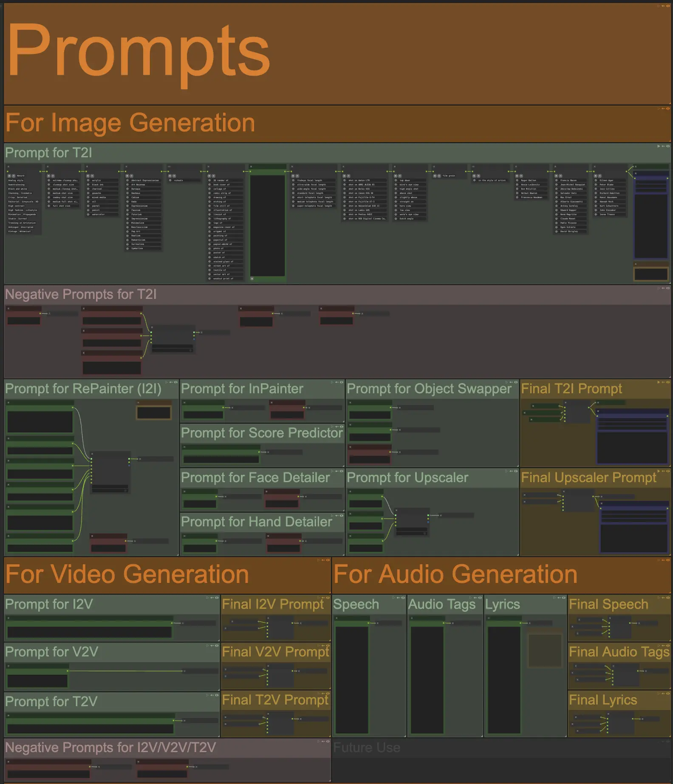Click eye icon on Prompt for Upscaler group

(516, 471)
